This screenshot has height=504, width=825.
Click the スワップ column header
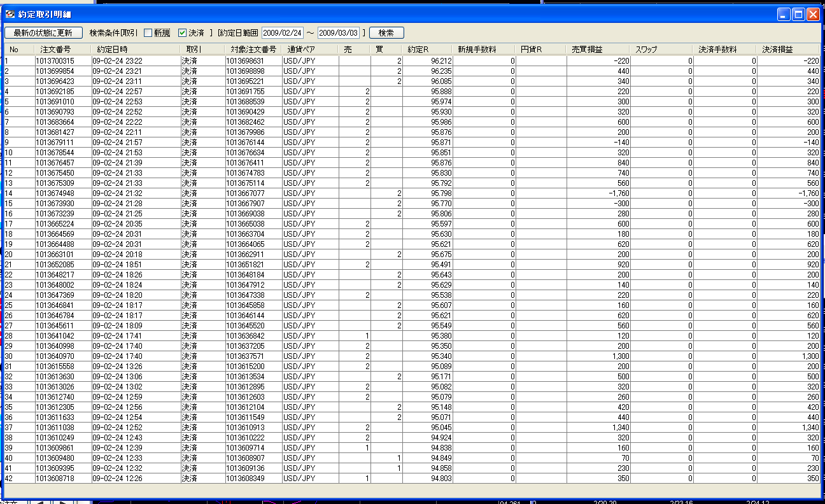tap(661, 49)
